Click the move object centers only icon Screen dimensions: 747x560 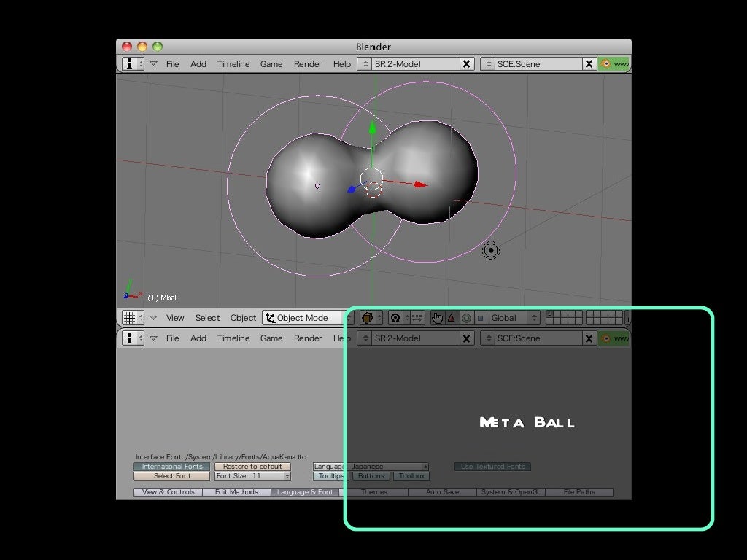[x=417, y=318]
